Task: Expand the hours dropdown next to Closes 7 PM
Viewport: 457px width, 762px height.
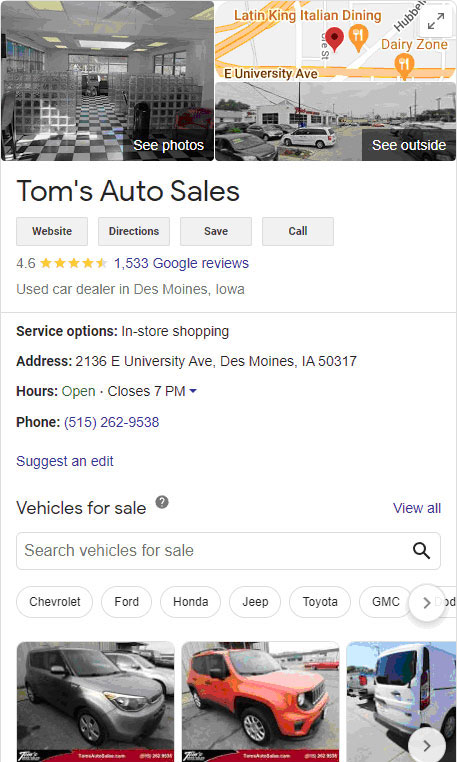Action: (x=193, y=391)
